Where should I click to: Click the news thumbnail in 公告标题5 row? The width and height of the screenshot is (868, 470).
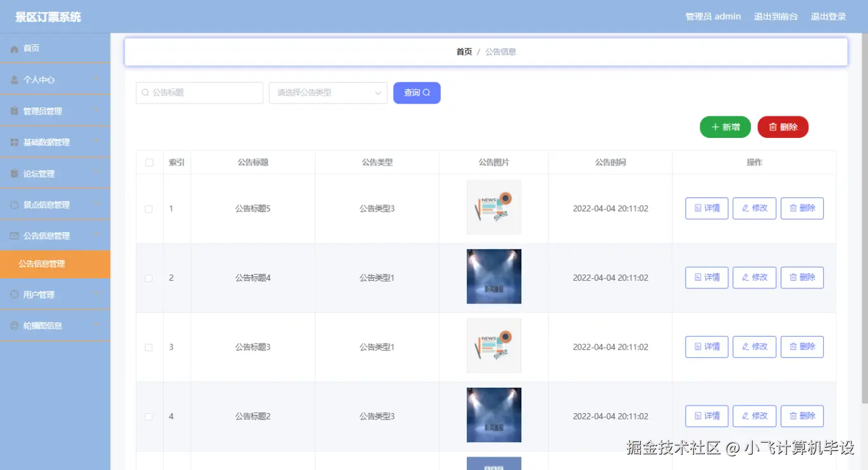click(x=494, y=207)
